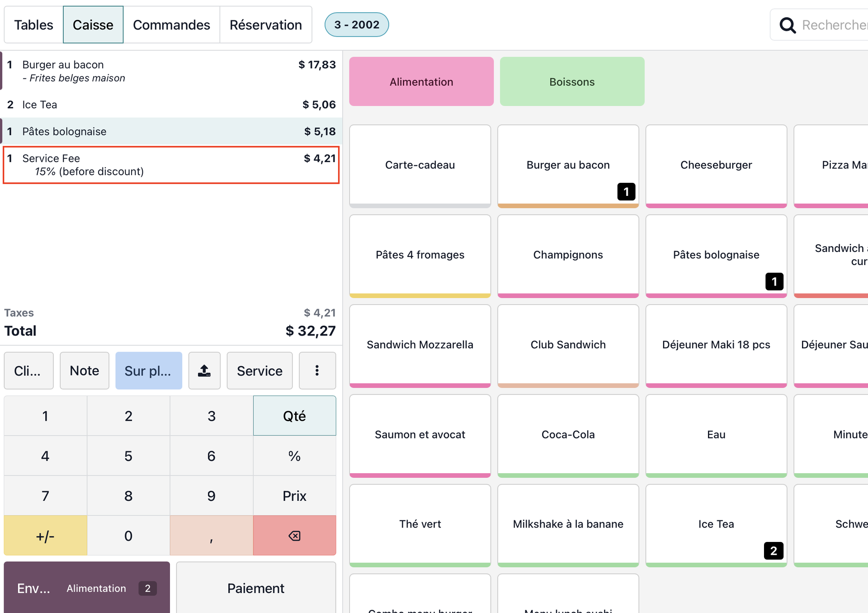
Task: Add Coca-Cola product
Action: [x=568, y=436]
